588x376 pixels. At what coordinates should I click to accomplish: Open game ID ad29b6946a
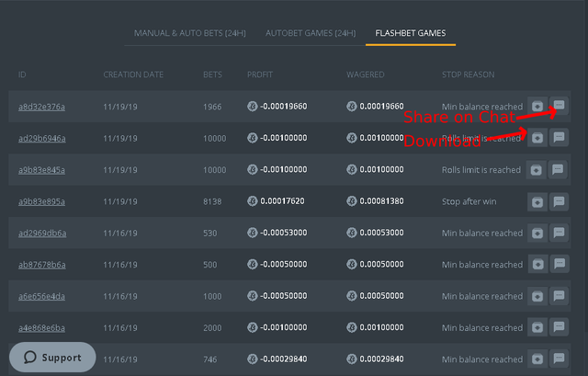point(42,139)
